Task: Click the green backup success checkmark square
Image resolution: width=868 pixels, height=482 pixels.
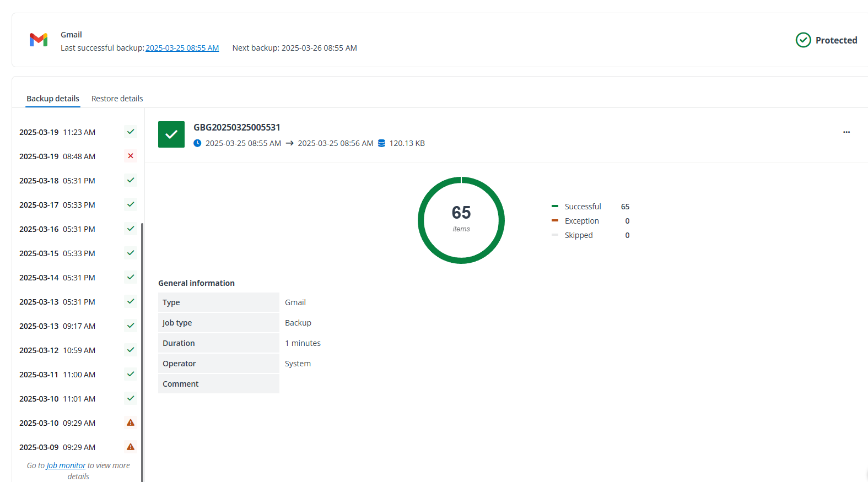Action: [171, 134]
